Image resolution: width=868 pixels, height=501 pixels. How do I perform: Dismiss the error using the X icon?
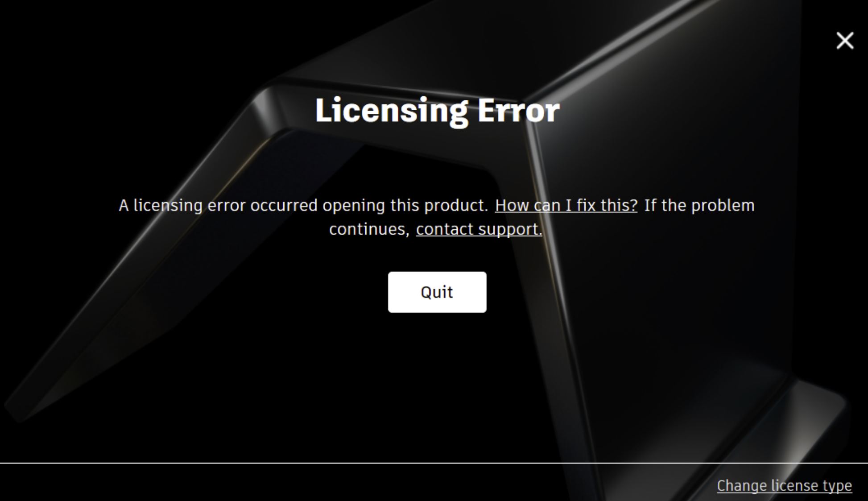(x=844, y=41)
